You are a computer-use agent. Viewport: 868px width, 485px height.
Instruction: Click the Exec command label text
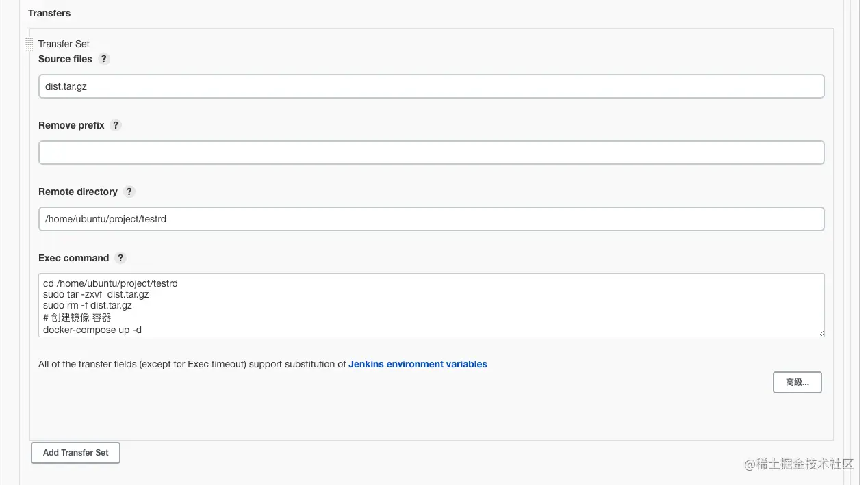(x=73, y=258)
